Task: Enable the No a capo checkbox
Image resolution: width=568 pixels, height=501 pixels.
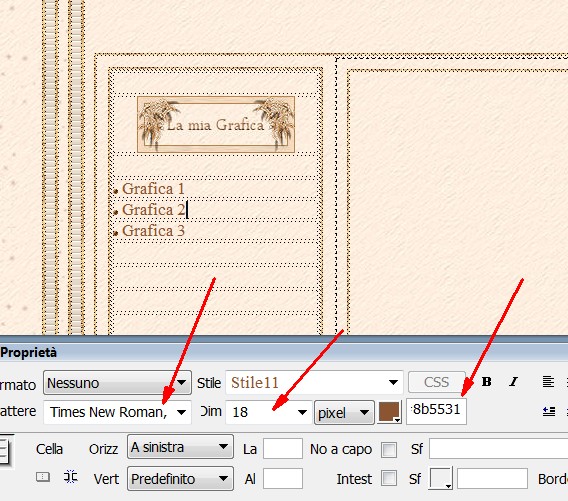Action: click(389, 450)
